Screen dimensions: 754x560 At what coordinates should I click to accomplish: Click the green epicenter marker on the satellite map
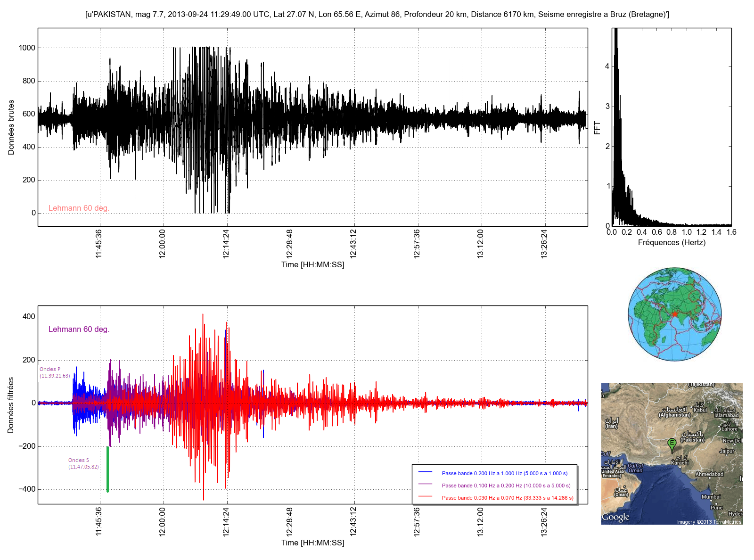[x=672, y=444]
